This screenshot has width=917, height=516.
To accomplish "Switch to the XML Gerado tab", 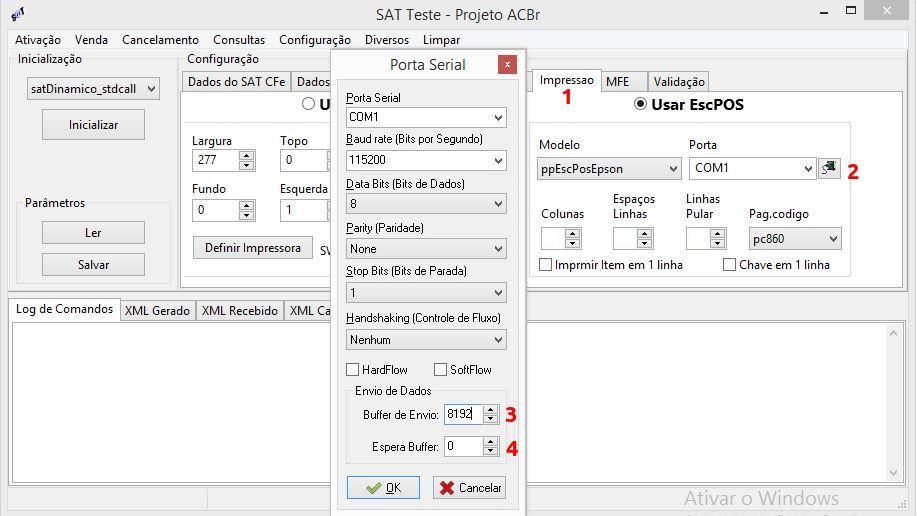I will (x=157, y=311).
